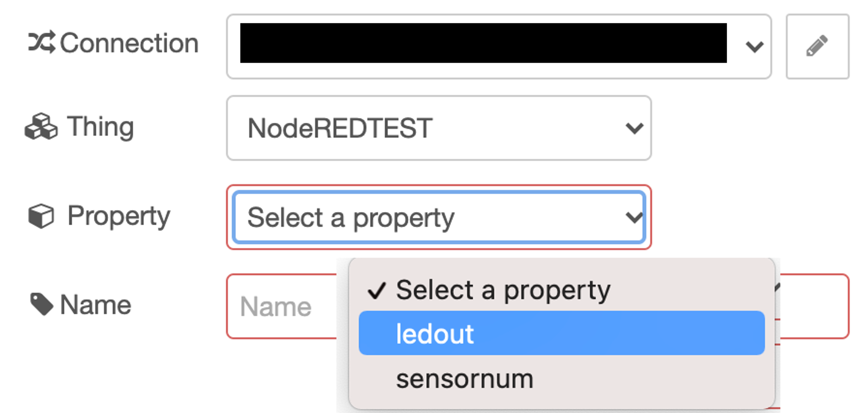Screen dimensions: 868x413
Task: Focus the Name text input field
Action: (x=282, y=306)
